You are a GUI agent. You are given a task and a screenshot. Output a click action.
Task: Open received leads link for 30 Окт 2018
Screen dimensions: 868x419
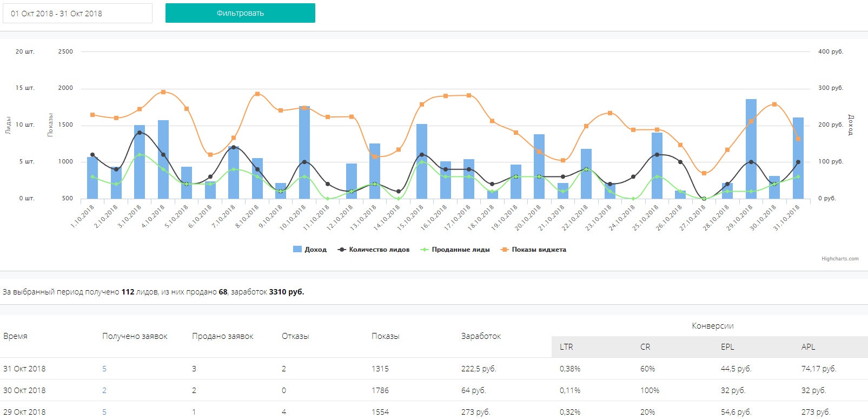tap(104, 390)
